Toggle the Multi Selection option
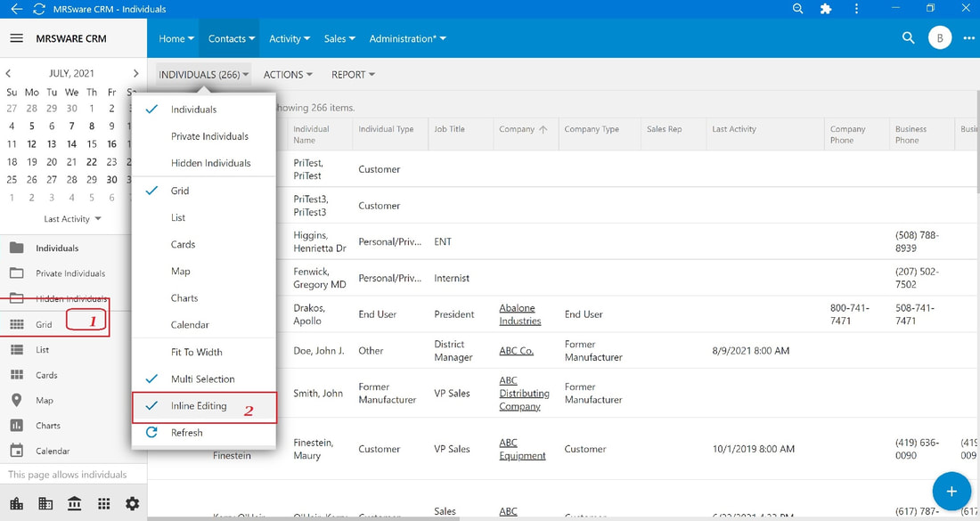The image size is (980, 521). [204, 379]
